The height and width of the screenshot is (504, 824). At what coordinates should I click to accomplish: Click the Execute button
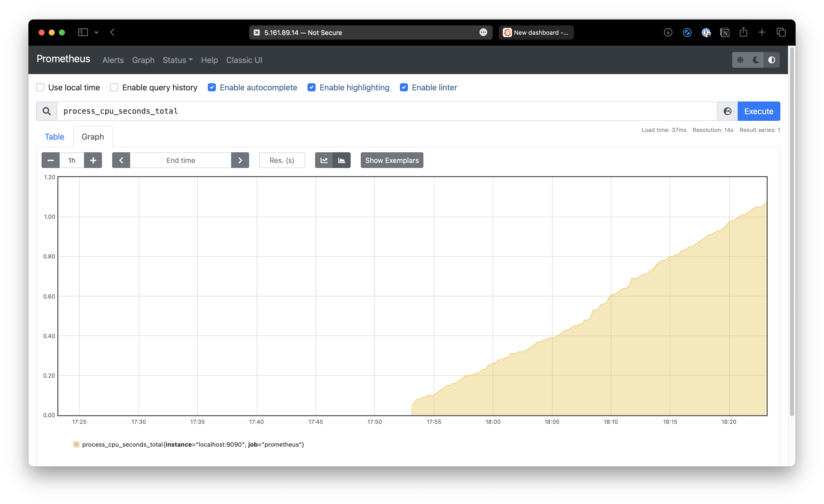[x=759, y=111]
